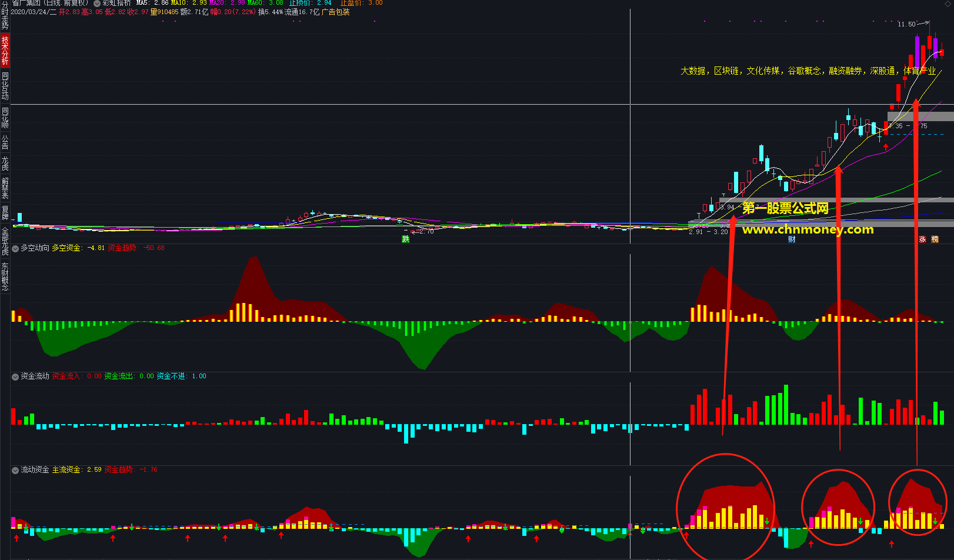Click the 区块链 concept tag

click(x=726, y=71)
